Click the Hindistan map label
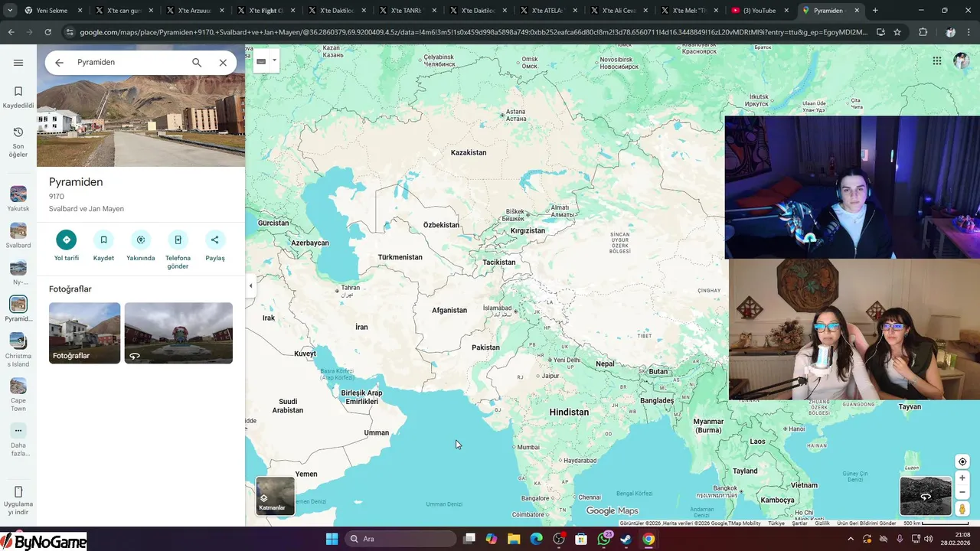Viewport: 980px width, 551px height. pos(569,412)
